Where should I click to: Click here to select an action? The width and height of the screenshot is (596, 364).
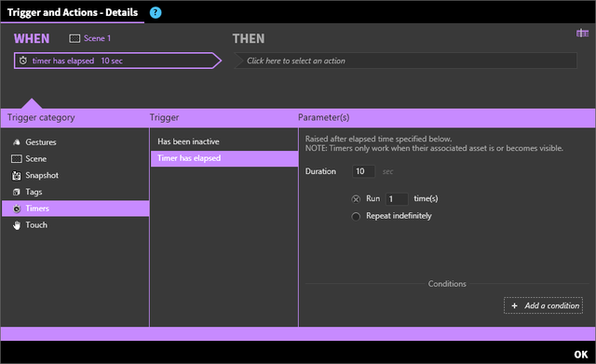click(406, 61)
